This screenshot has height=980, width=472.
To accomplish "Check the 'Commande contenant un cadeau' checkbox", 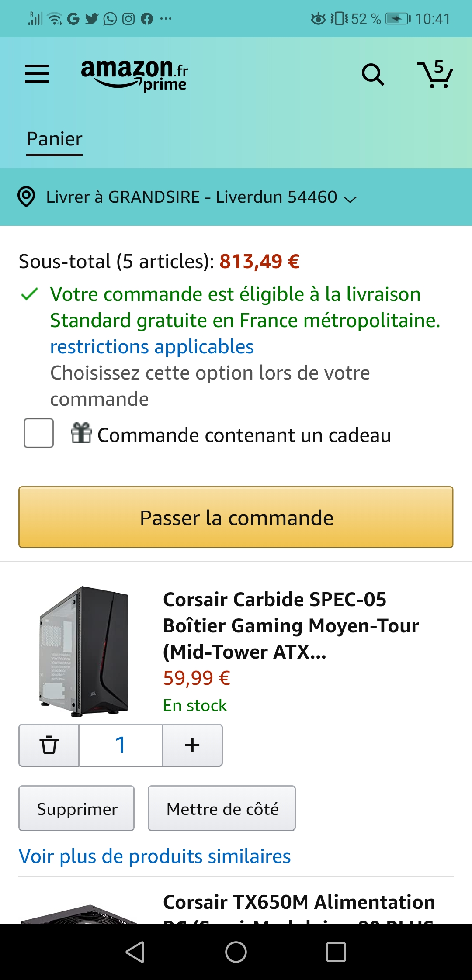I will (39, 433).
